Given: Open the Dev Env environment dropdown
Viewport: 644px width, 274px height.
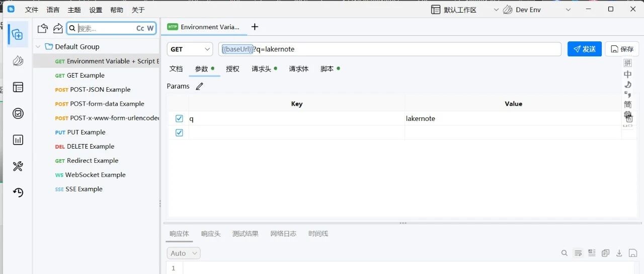Looking at the screenshot, I should click(x=537, y=10).
